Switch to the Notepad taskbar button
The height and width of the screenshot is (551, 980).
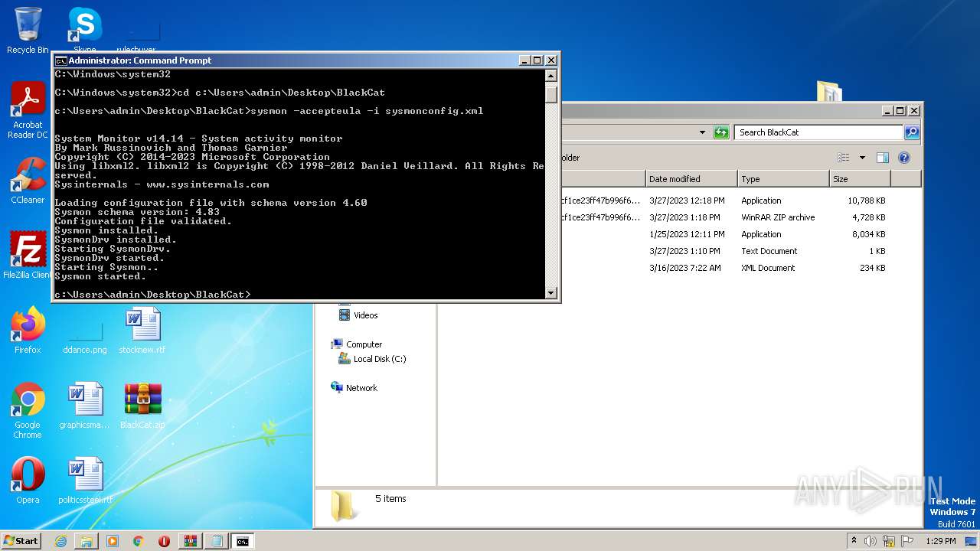(216, 541)
